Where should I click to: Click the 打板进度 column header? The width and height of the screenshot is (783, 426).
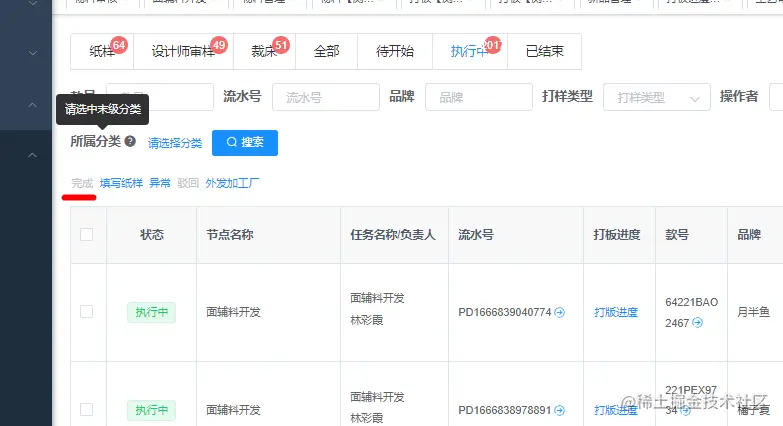[617, 235]
